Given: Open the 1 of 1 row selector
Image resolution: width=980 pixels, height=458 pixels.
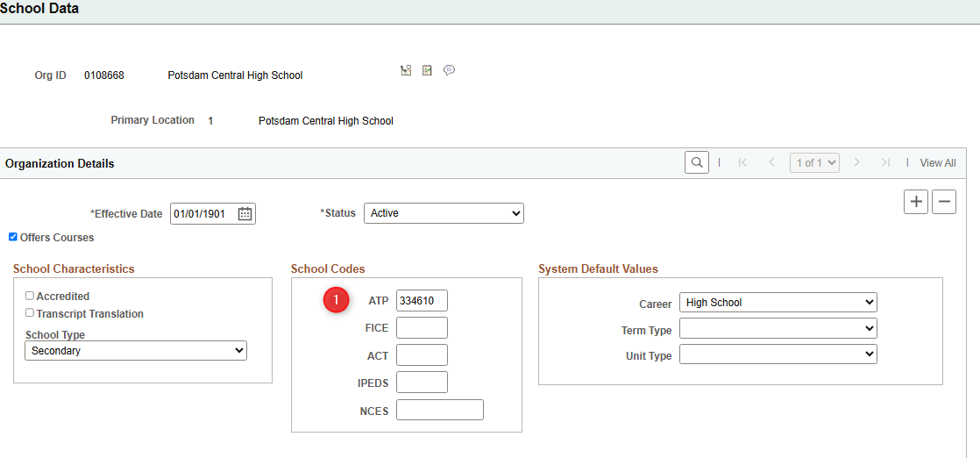Looking at the screenshot, I should [x=814, y=162].
